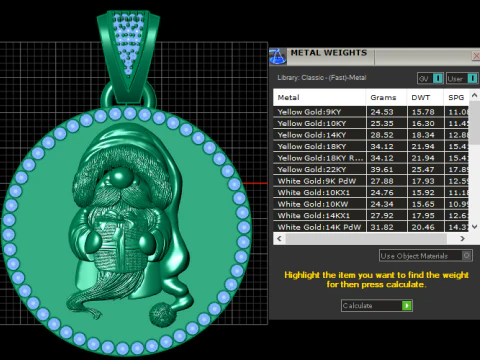Click the 24.53 grams value
This screenshot has height=360, width=480.
coord(382,112)
